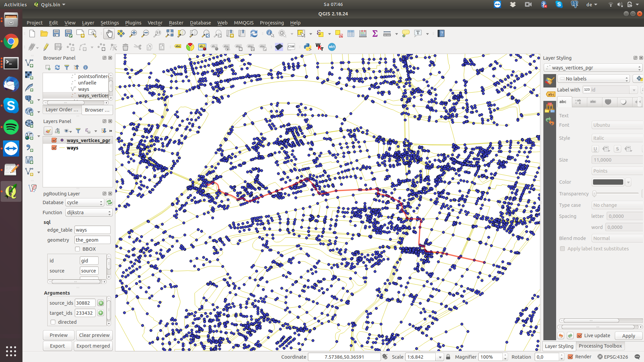Enable the directed checkbox

point(53,322)
